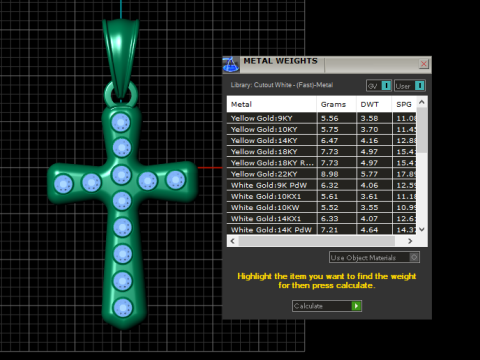Click the Library: Cutout White label
480x360 pixels.
(x=282, y=85)
